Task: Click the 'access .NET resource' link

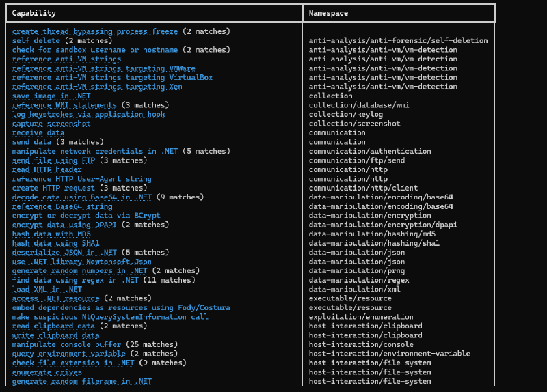Action: [55, 298]
